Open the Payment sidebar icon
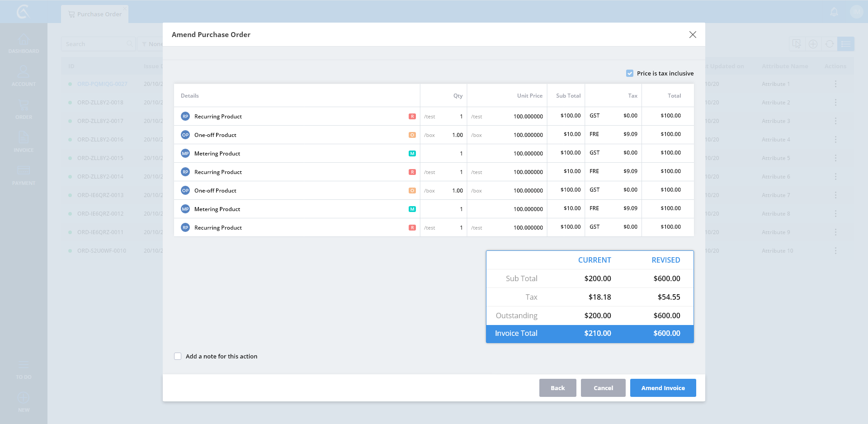This screenshot has width=868, height=424. click(24, 171)
